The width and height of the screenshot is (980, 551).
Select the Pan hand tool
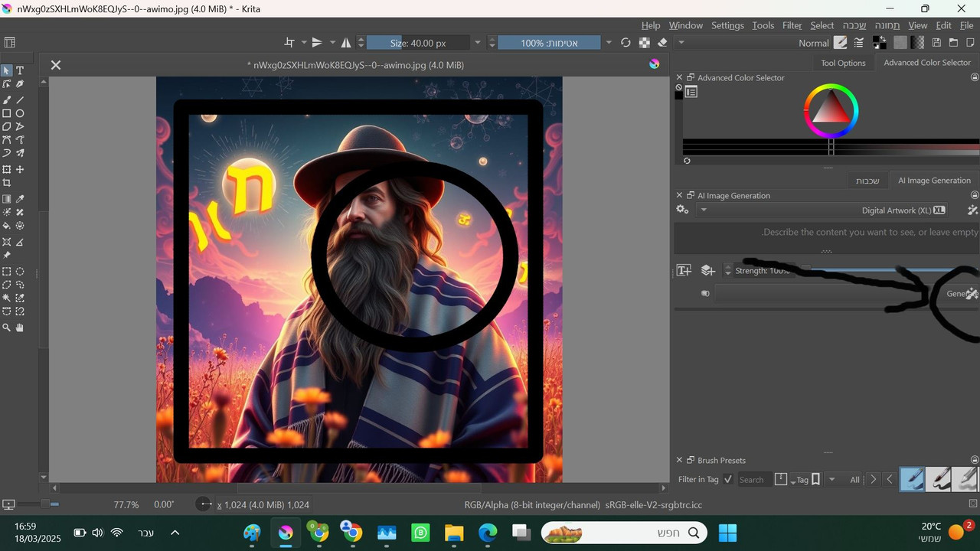[20, 328]
